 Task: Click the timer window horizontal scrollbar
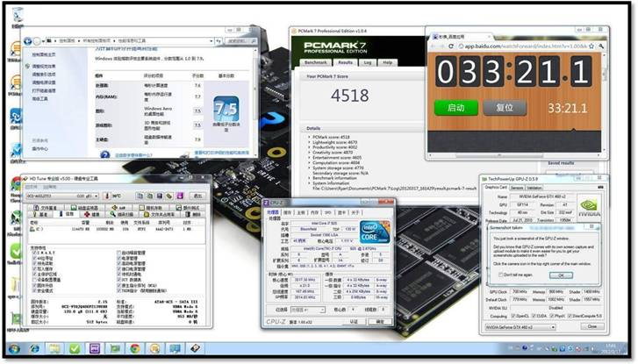click(x=515, y=155)
